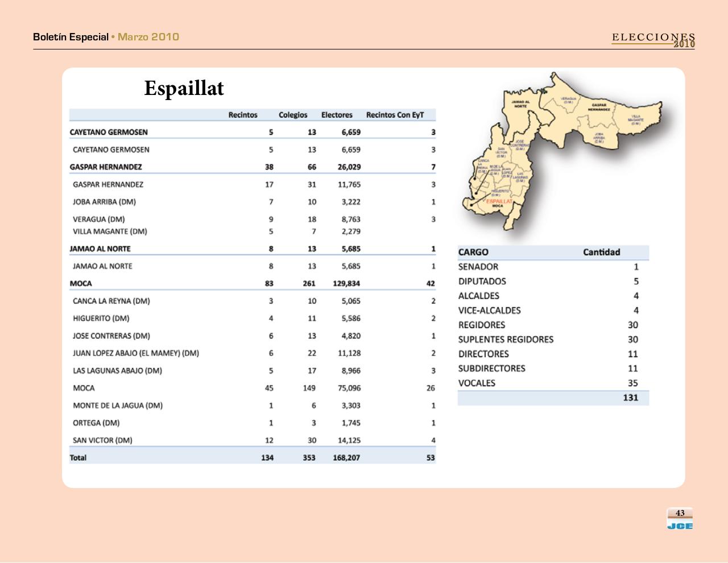Click the Espaillat page title
This screenshot has width=728, height=563.
coord(184,88)
